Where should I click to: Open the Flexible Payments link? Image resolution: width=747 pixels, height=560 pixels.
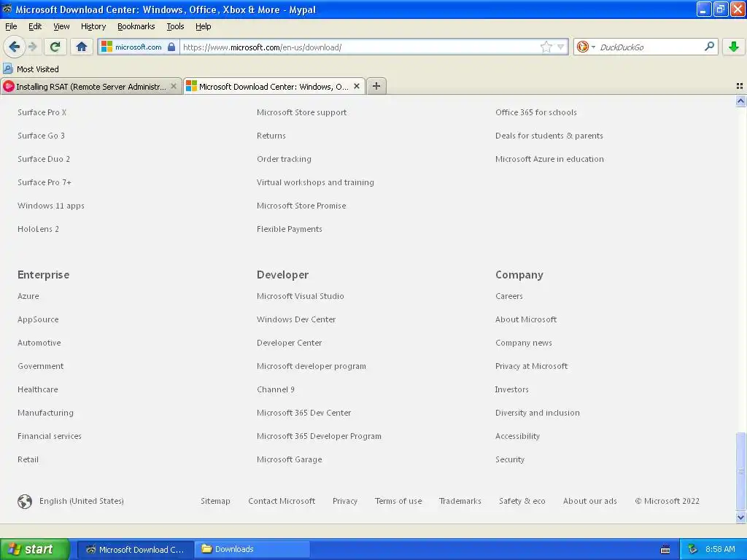289,229
